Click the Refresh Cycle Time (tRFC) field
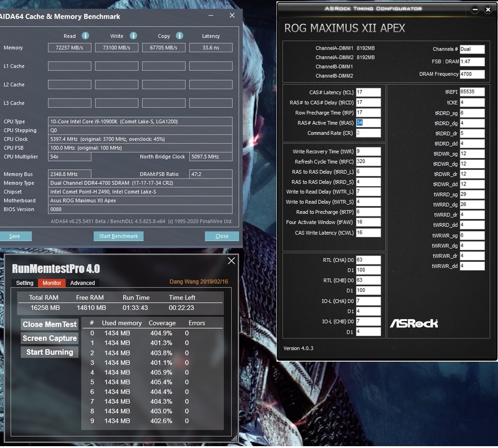The image size is (498, 448). [x=368, y=161]
